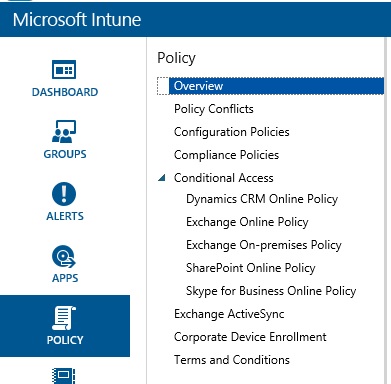The width and height of the screenshot is (391, 384).
Task: Open the Apps disc icon
Action: (64, 256)
